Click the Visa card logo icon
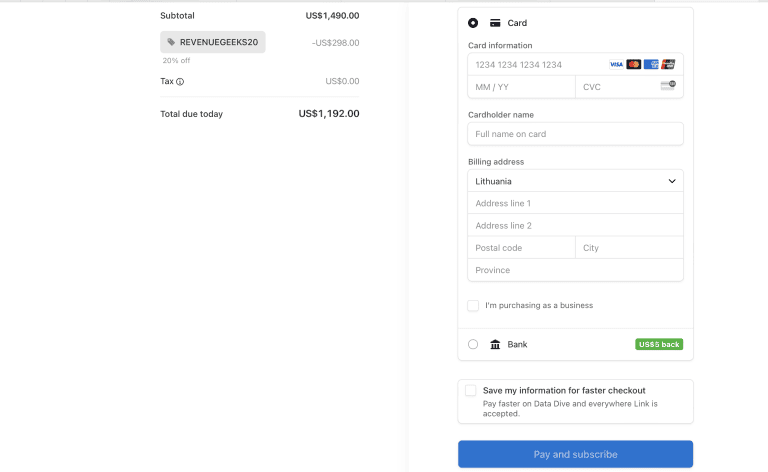This screenshot has width=768, height=472. [x=616, y=64]
